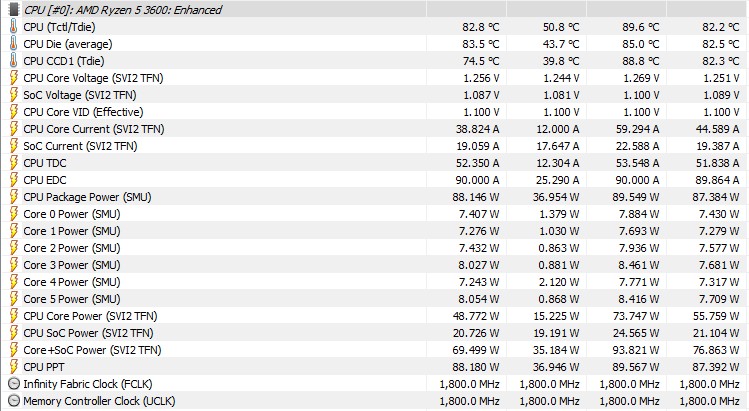749x411 pixels.
Task: Click the 88.146 W CPU Package Power value
Action: tap(472, 197)
